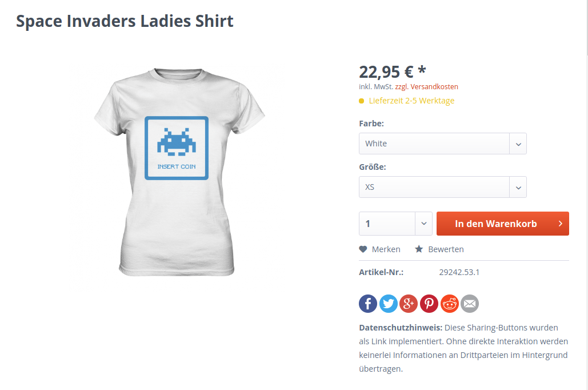This screenshot has width=588, height=390.
Task: Share product by email icon
Action: click(470, 303)
